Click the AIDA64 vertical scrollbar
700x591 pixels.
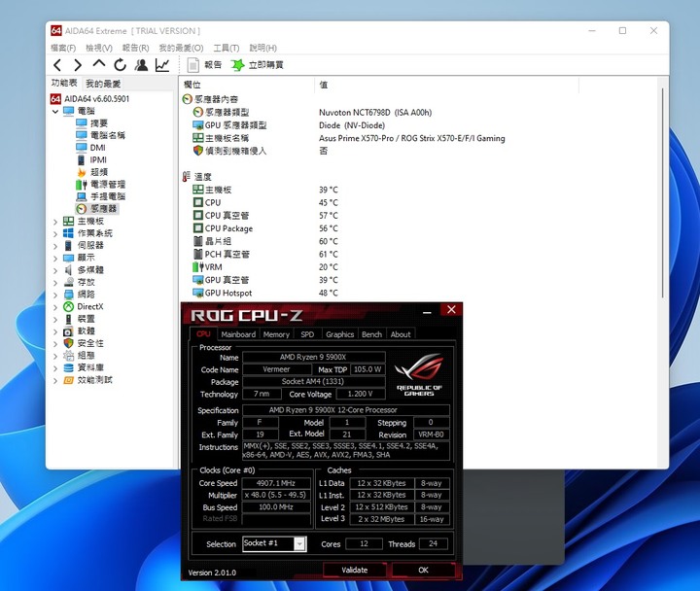coord(662,191)
